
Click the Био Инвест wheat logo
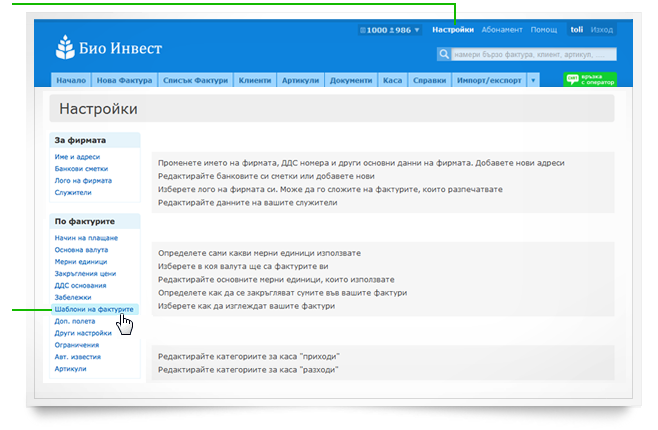click(x=68, y=46)
